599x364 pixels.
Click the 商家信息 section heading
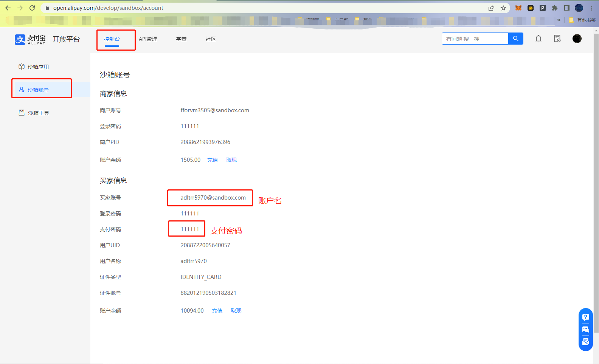113,94
